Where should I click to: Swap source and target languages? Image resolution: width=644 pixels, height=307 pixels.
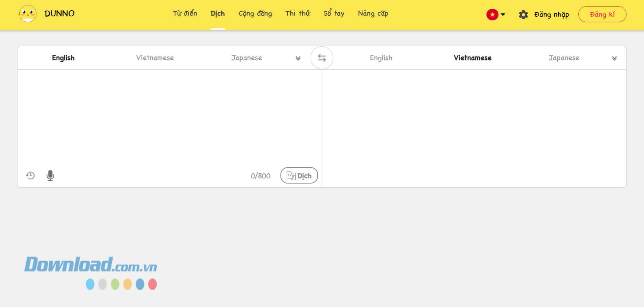[322, 58]
